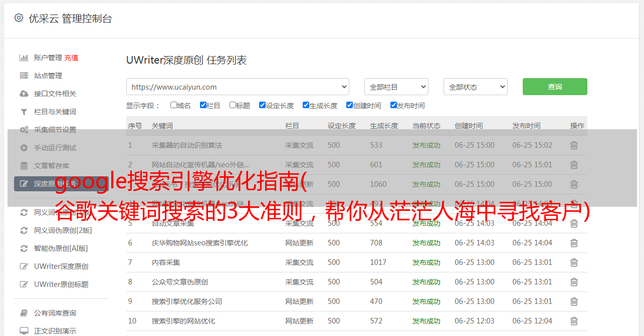Open 接口文件相关 in the sidebar
The height and width of the screenshot is (336, 644).
55,94
